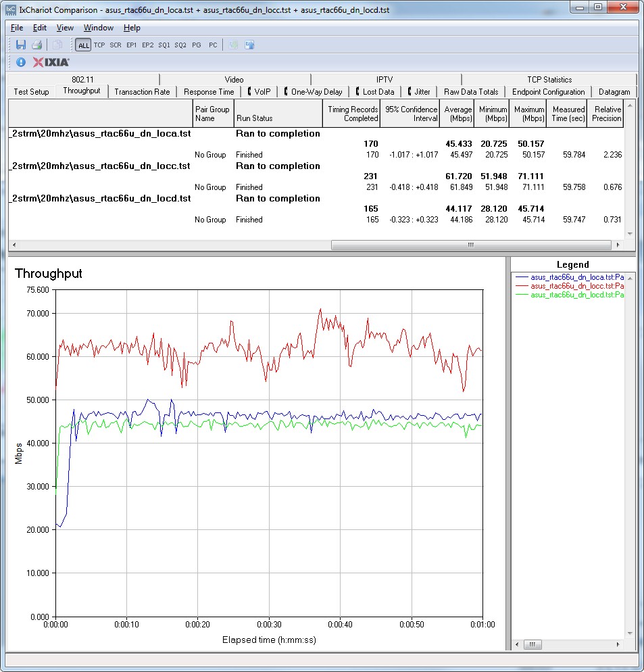Select the IPTV tab group

coord(385,79)
